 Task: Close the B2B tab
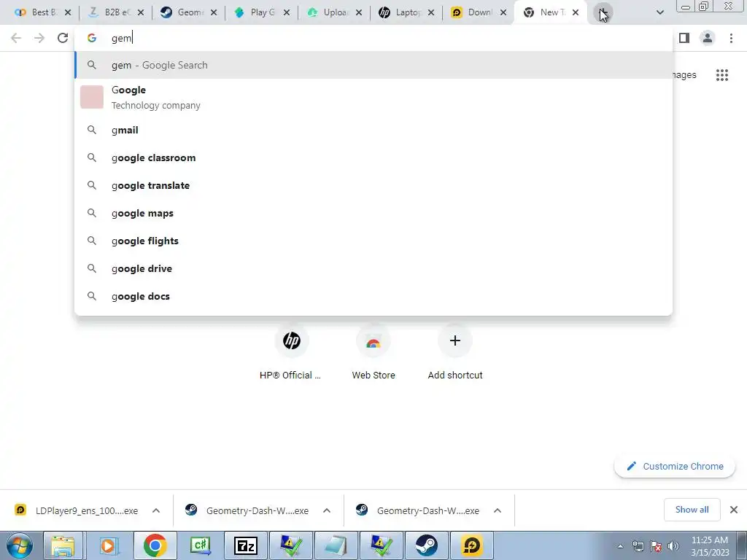pos(141,13)
